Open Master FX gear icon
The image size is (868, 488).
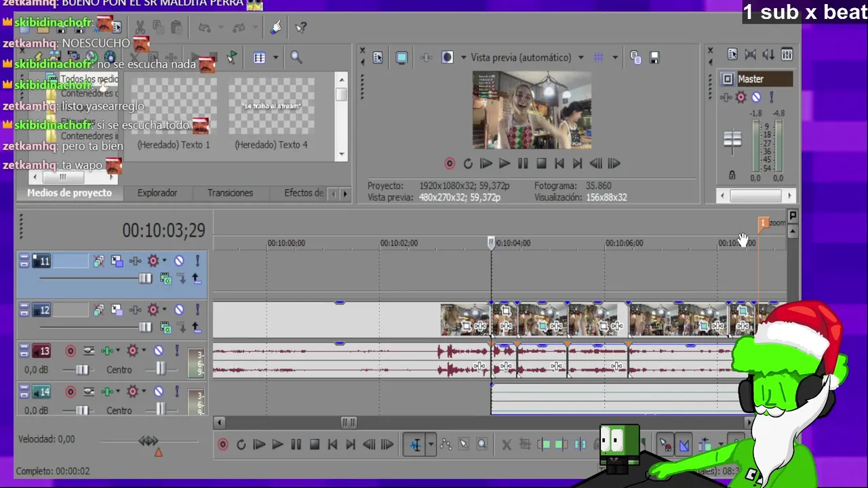(741, 98)
